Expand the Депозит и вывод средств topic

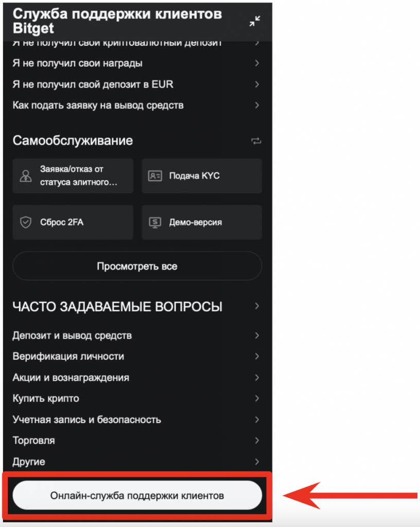click(137, 336)
